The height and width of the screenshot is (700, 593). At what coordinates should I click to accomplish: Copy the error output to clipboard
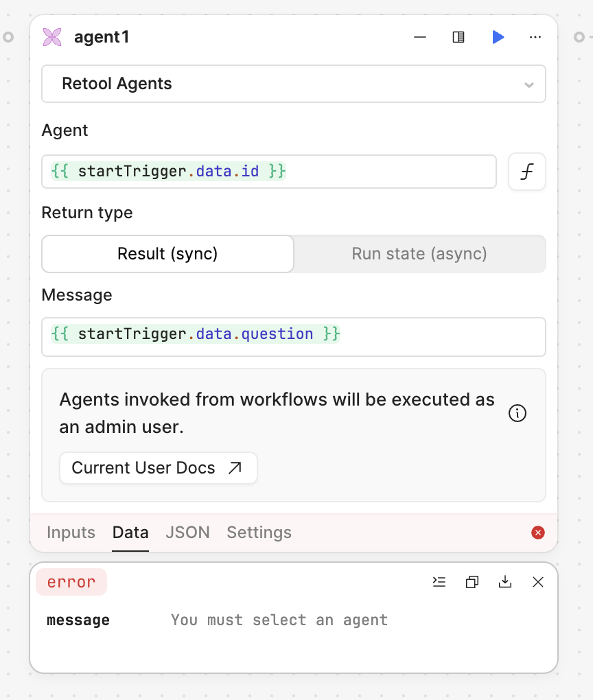pyautogui.click(x=472, y=582)
